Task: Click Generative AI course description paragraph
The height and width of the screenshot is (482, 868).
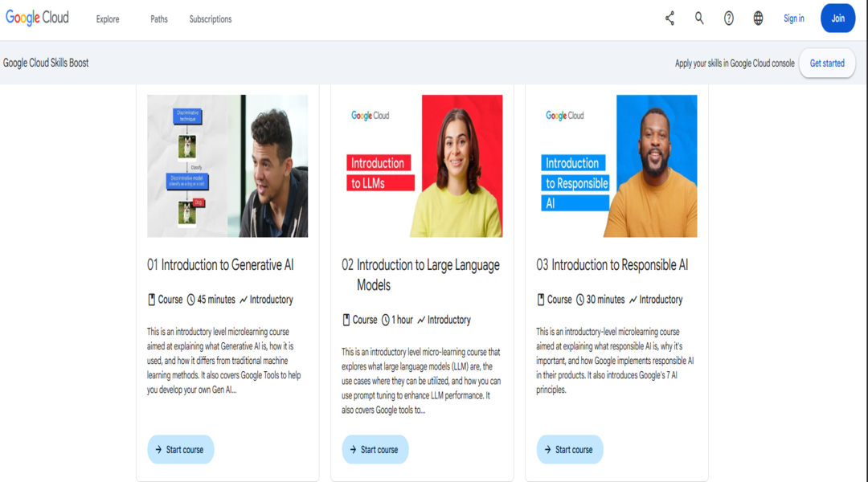Action: (224, 361)
